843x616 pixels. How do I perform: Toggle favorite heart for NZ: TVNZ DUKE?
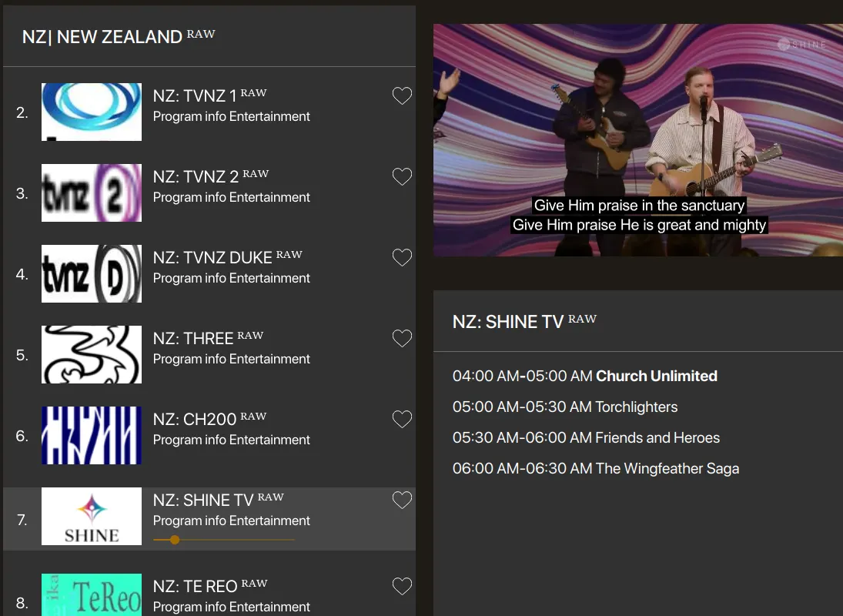coord(402,257)
